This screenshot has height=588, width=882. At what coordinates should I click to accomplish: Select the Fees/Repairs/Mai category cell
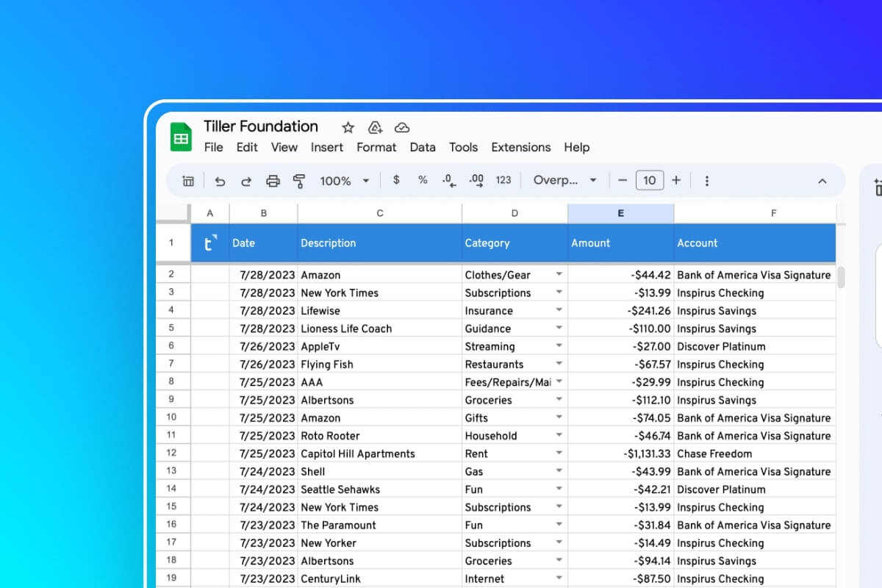(x=514, y=382)
